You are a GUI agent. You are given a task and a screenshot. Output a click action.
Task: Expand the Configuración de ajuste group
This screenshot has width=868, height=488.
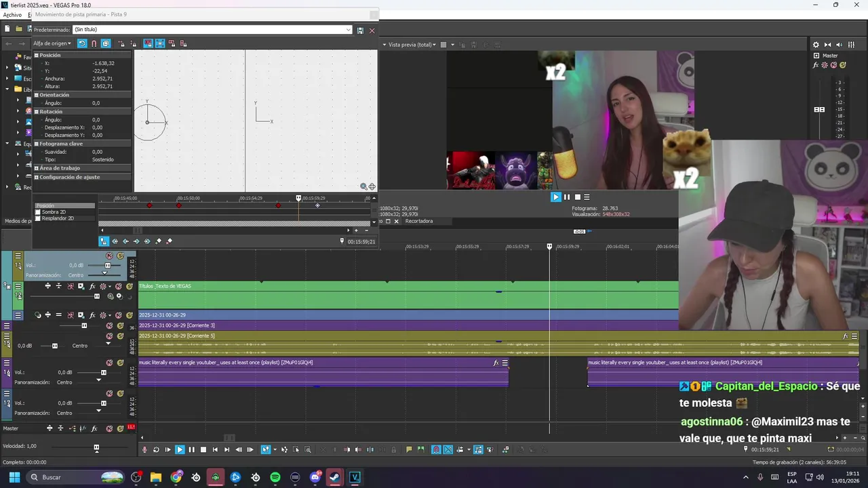point(37,177)
